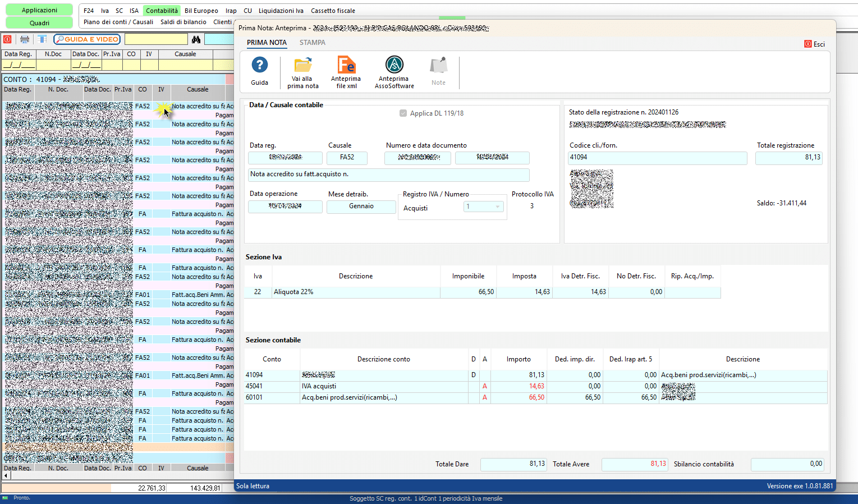Image resolution: width=858 pixels, height=504 pixels.
Task: Click the Guida help icon
Action: coord(259,66)
